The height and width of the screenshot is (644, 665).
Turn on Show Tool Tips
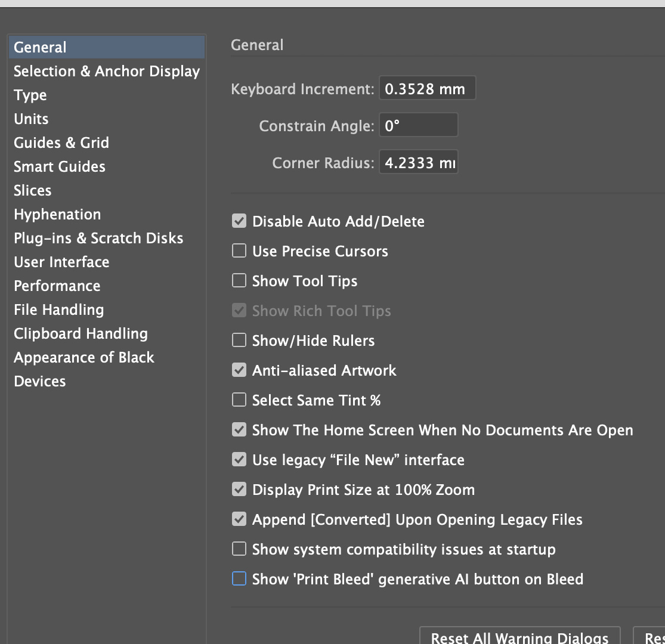tap(239, 280)
